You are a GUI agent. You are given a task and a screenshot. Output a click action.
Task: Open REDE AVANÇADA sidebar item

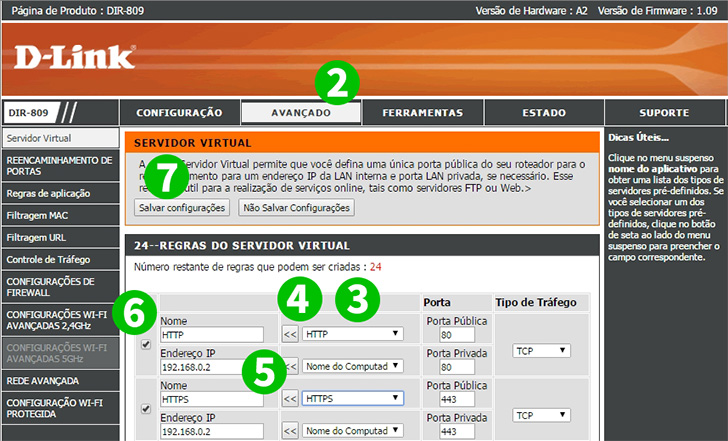pyautogui.click(x=60, y=381)
